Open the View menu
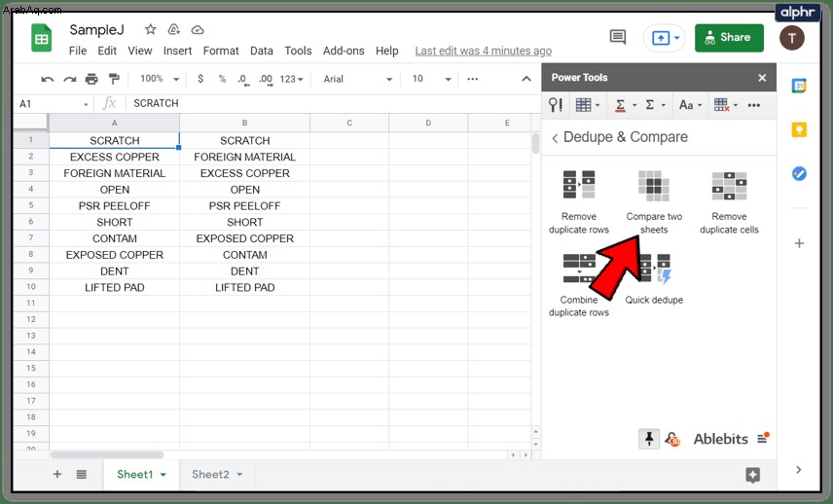The width and height of the screenshot is (833, 504). click(x=140, y=51)
